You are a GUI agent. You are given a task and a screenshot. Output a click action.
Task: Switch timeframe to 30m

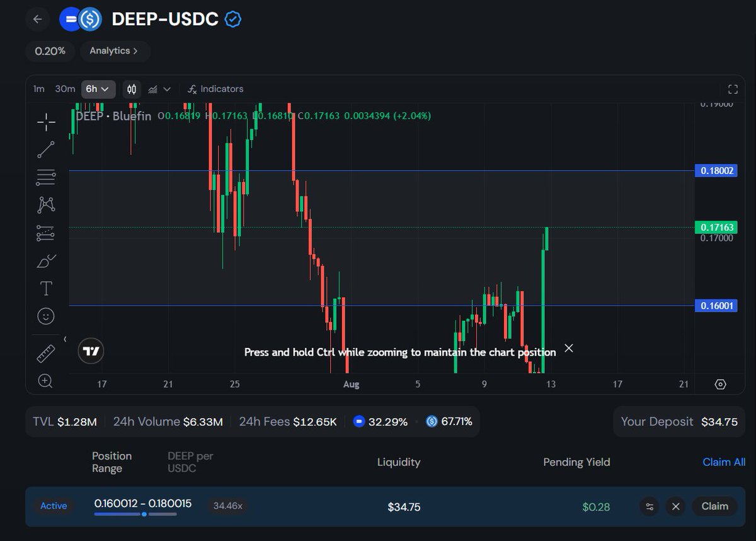tap(64, 89)
